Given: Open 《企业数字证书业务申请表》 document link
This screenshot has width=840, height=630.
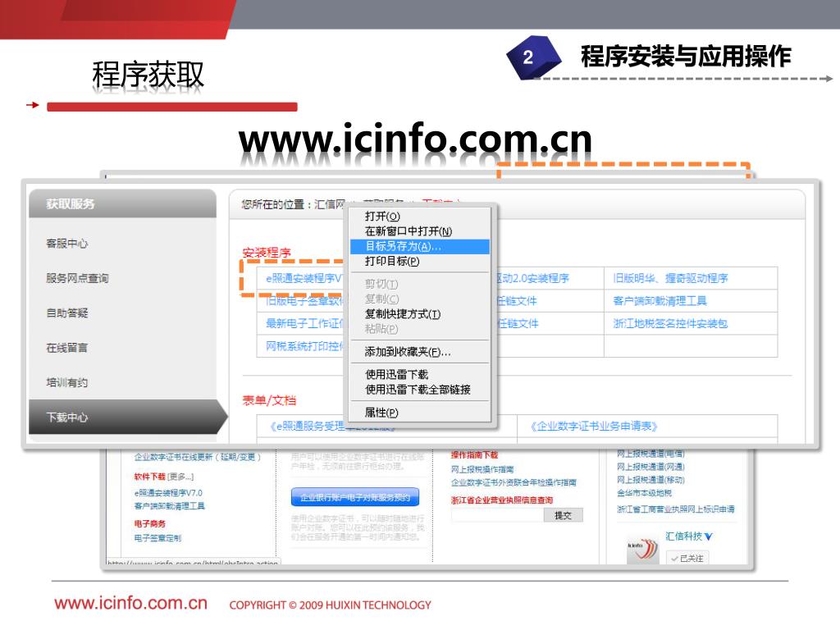Looking at the screenshot, I should click(594, 427).
